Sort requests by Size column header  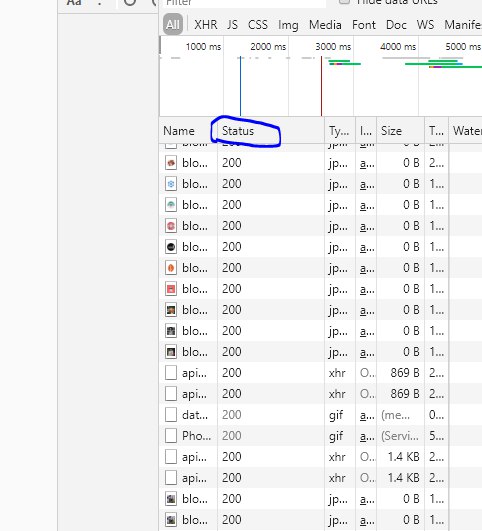click(391, 131)
